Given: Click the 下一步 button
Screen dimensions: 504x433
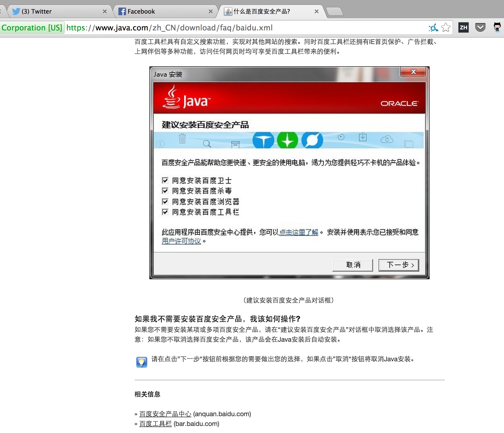Looking at the screenshot, I should [x=399, y=265].
